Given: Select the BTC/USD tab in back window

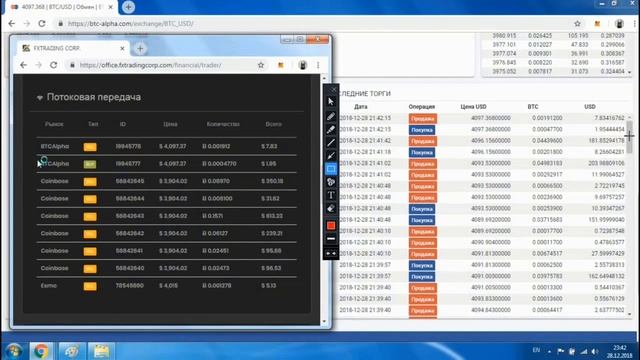Looking at the screenshot, I should pos(61,7).
